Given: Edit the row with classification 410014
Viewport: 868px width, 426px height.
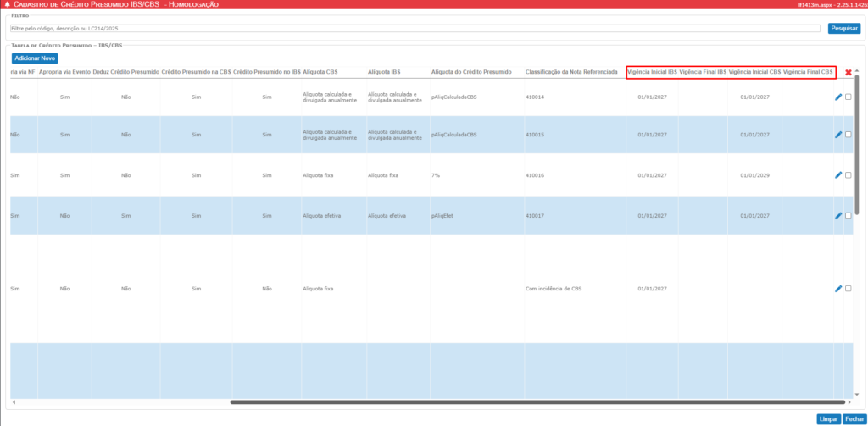Looking at the screenshot, I should pyautogui.click(x=838, y=97).
